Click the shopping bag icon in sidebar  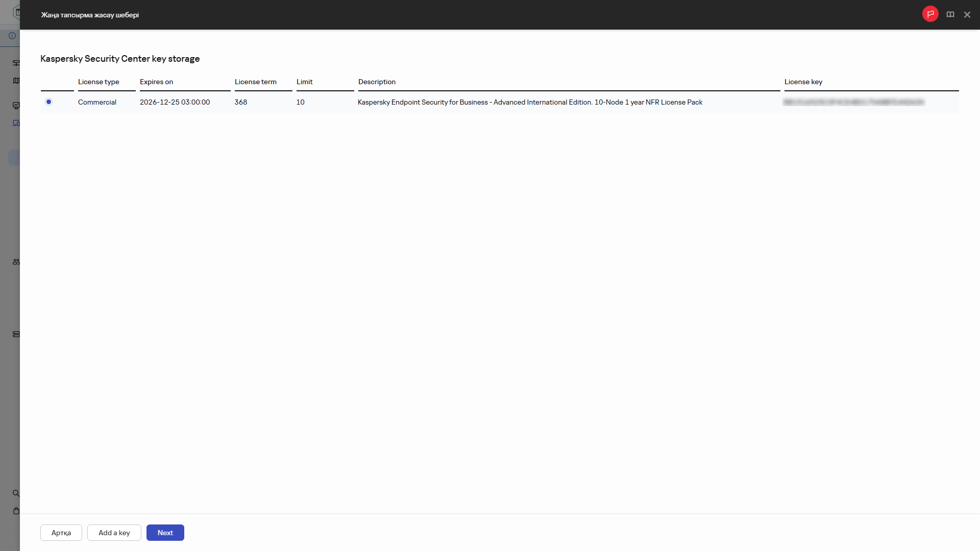click(16, 511)
